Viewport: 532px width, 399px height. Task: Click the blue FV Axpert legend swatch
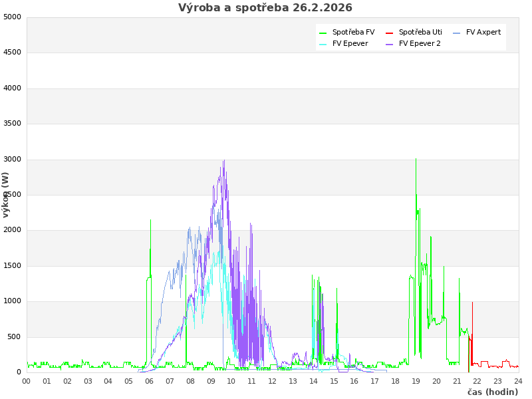click(x=457, y=33)
